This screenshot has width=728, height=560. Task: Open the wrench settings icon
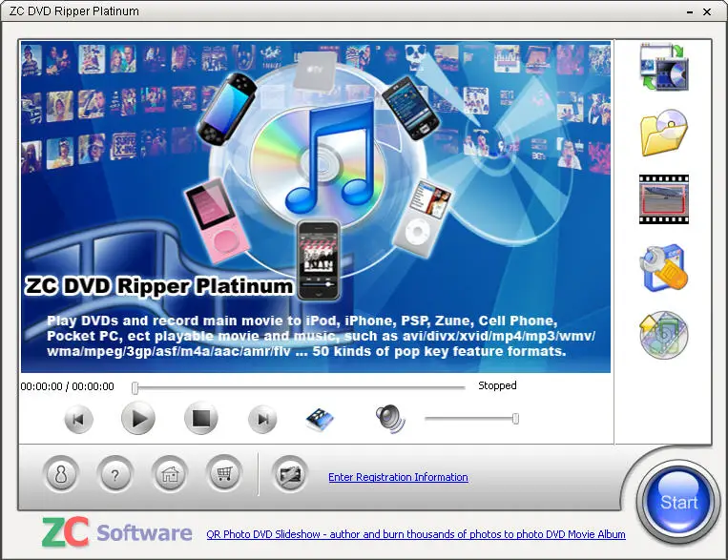664,267
